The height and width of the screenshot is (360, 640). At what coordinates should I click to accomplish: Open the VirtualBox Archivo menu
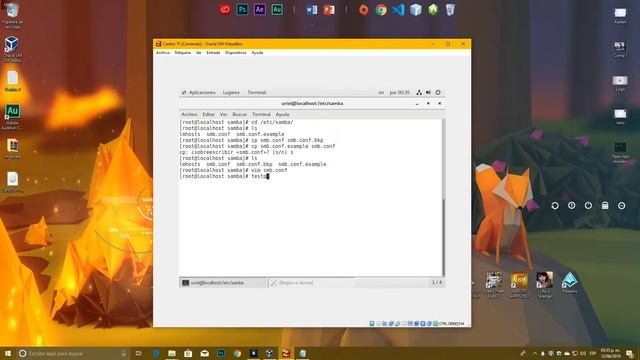(x=162, y=53)
